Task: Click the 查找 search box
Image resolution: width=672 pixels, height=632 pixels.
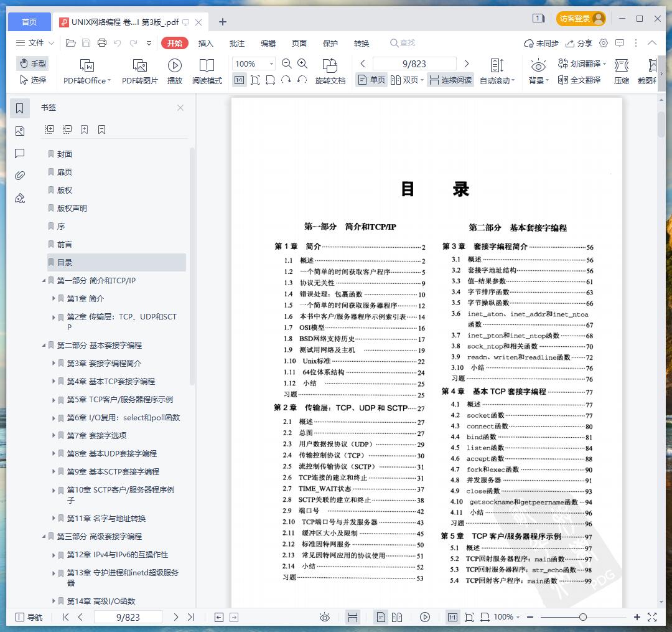Action: 403,43
